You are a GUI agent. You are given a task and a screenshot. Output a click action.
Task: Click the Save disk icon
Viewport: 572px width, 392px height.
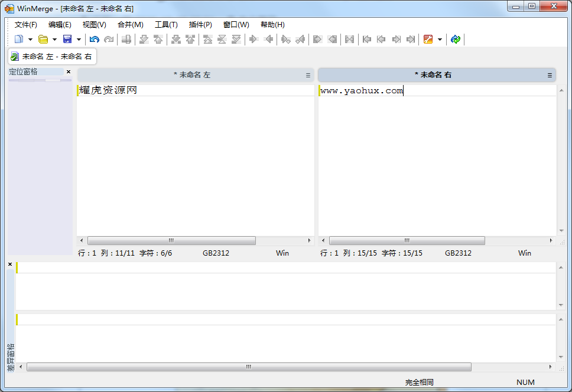click(x=67, y=40)
